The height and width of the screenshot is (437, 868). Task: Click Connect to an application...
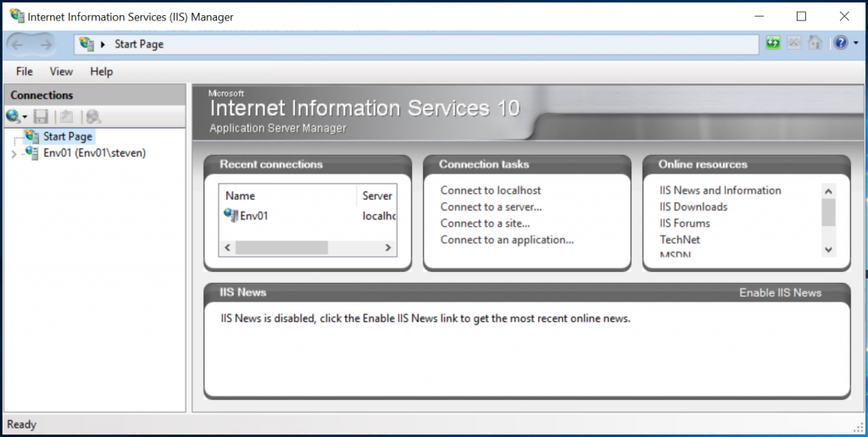pos(507,240)
